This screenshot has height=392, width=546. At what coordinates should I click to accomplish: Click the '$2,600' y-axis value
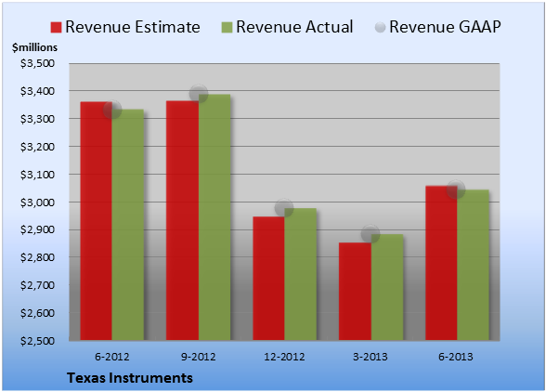37,313
